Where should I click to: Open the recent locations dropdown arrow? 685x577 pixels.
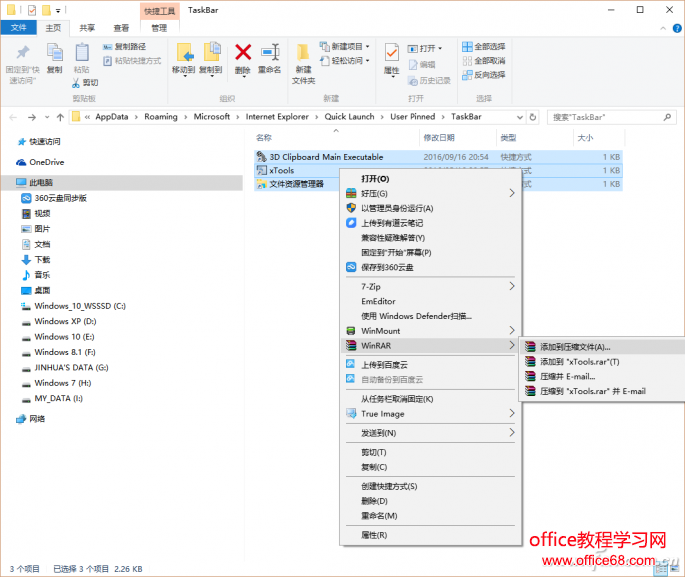47,117
